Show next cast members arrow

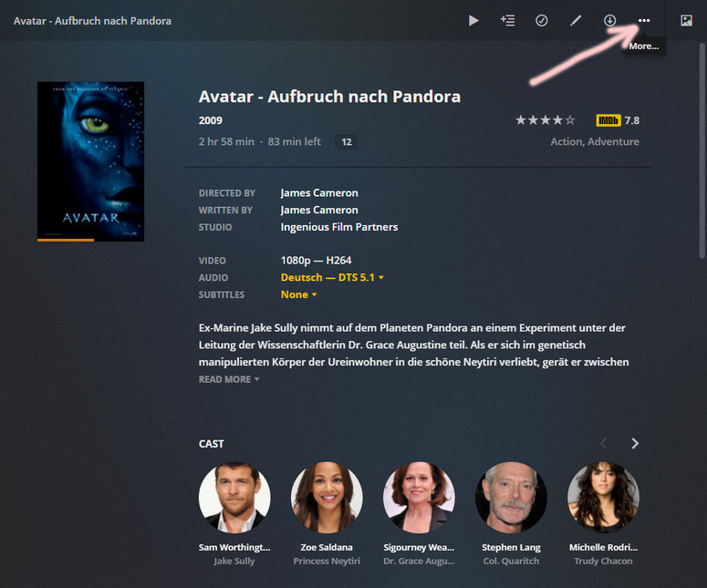(635, 443)
